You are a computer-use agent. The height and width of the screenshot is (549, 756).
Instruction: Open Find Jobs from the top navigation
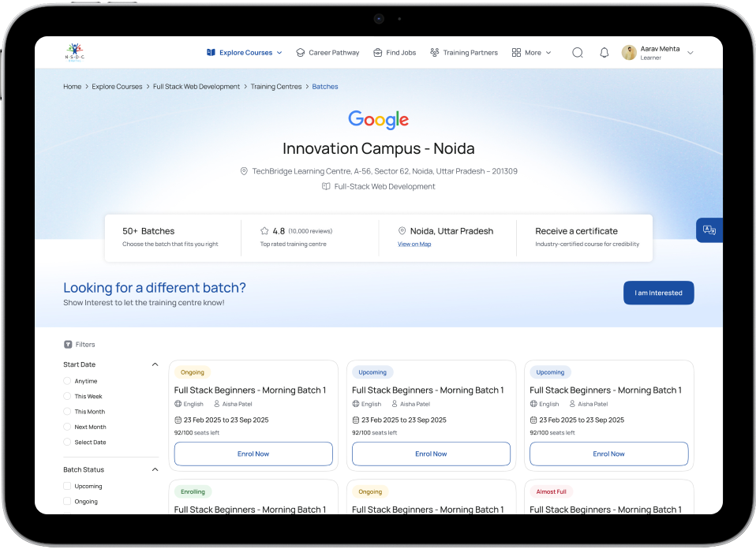(395, 53)
